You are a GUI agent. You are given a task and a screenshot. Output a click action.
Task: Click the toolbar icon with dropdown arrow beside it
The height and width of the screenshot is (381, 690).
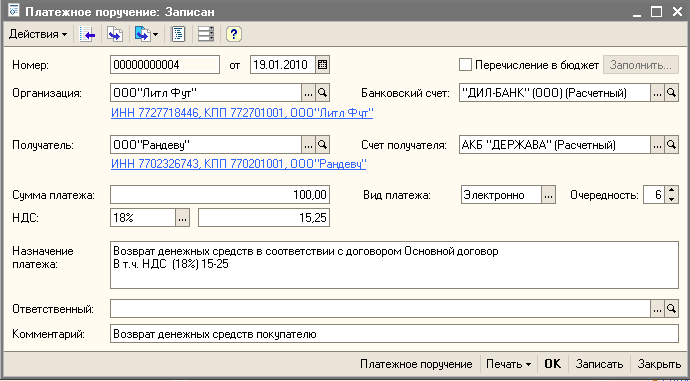click(143, 34)
